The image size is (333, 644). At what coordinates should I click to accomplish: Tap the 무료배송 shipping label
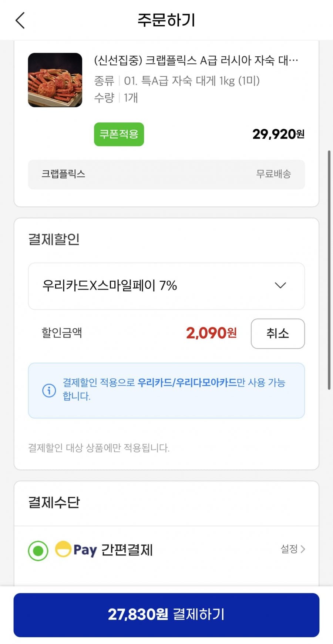tap(273, 174)
